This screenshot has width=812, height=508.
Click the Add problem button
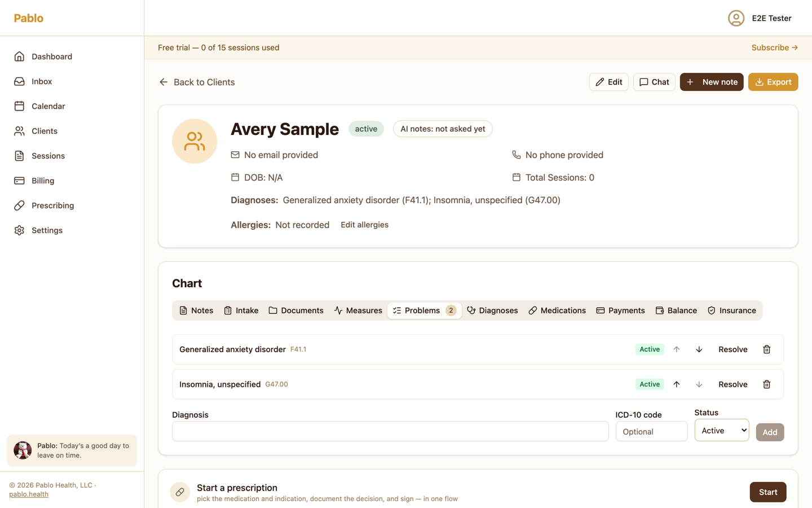pos(770,432)
